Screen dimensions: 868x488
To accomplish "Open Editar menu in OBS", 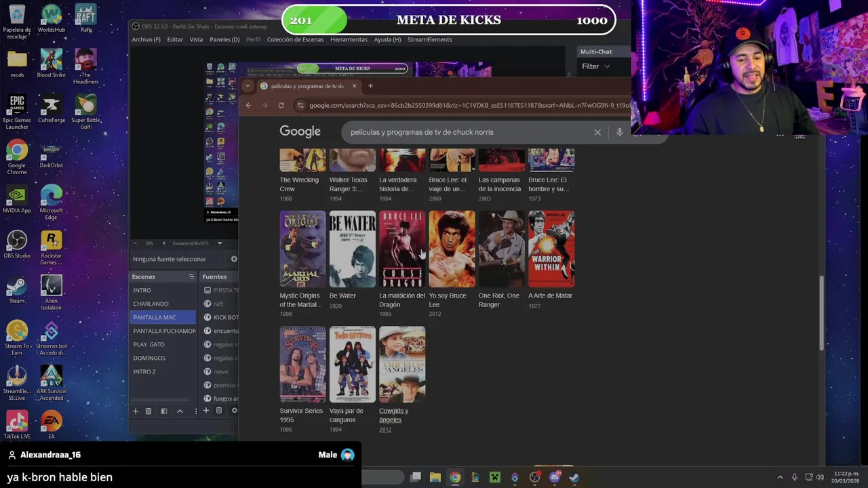I will 175,39.
